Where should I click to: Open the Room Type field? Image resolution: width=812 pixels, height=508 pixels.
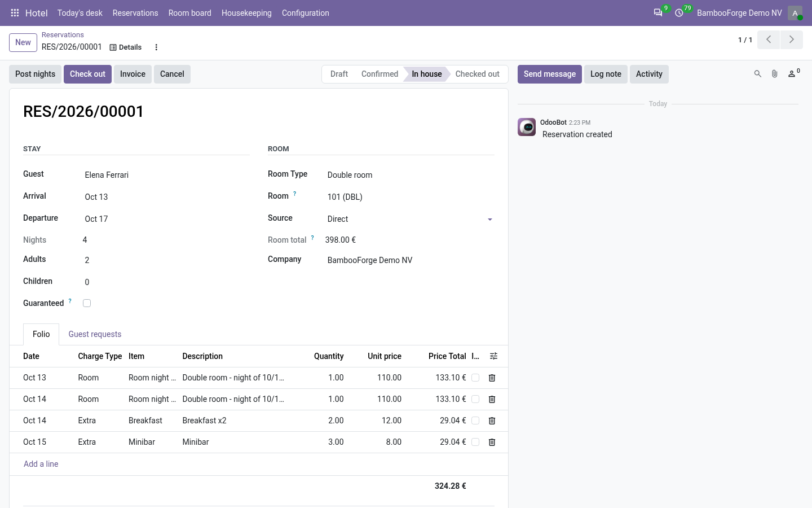[411, 175]
